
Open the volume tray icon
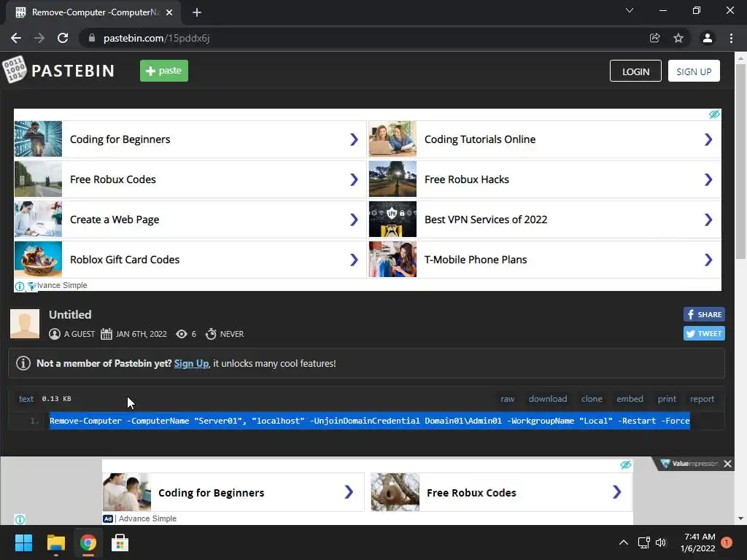(x=661, y=542)
